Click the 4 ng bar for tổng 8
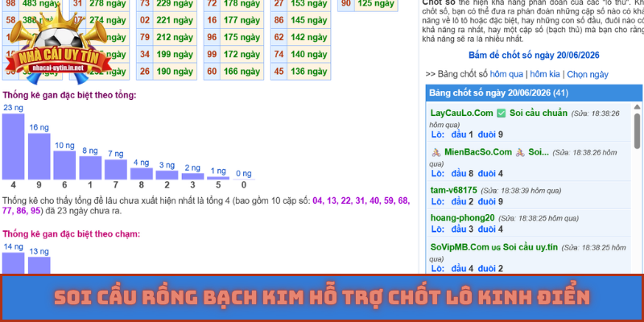The height and width of the screenshot is (322, 644). click(x=142, y=174)
